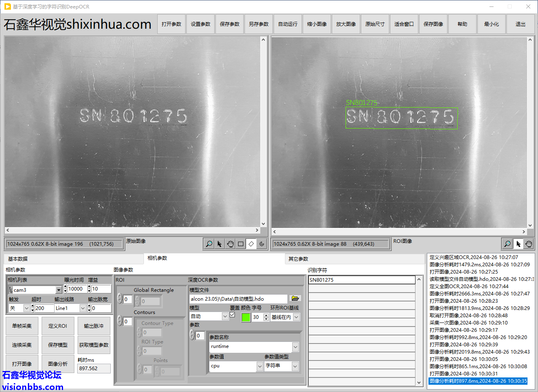Expand the 环形ROI基线 dropdown
Viewport: 538px width, 392px height.
(x=296, y=317)
